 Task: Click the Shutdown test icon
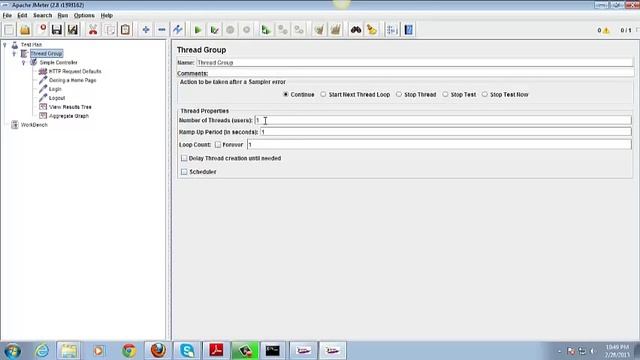[247, 30]
